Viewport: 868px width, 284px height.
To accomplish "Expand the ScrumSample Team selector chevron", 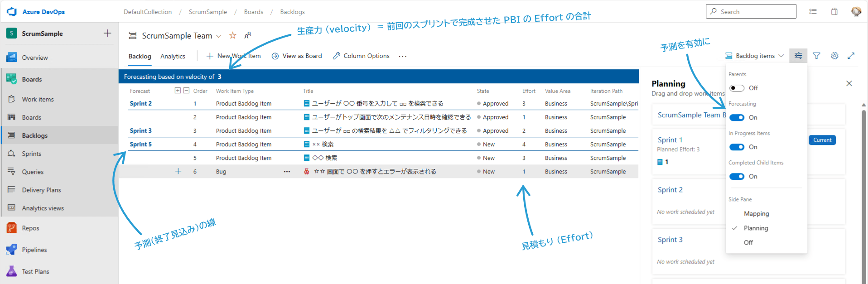I will 219,36.
